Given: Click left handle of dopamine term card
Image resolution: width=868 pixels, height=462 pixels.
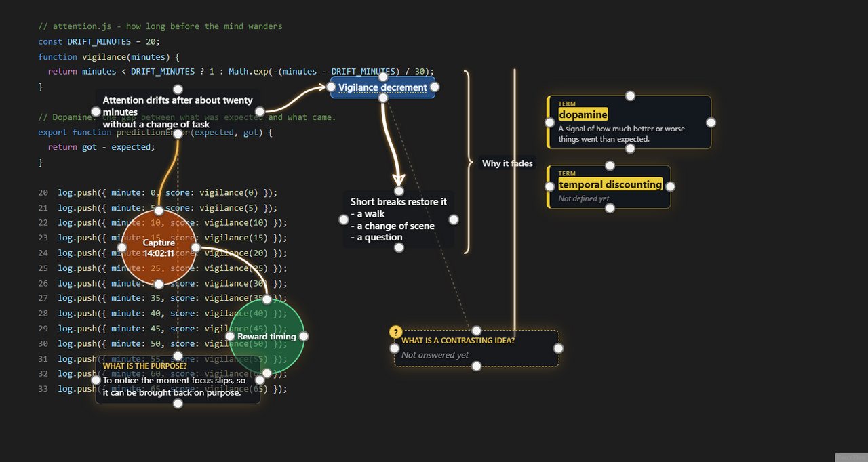Looking at the screenshot, I should (550, 123).
